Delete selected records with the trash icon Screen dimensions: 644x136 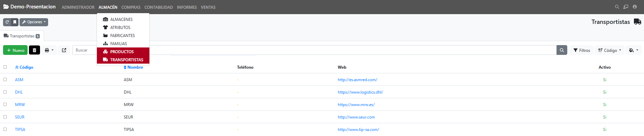point(34,50)
